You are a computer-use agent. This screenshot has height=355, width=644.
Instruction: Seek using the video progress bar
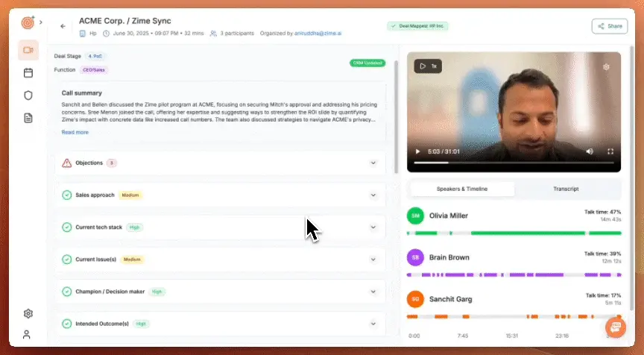point(514,163)
